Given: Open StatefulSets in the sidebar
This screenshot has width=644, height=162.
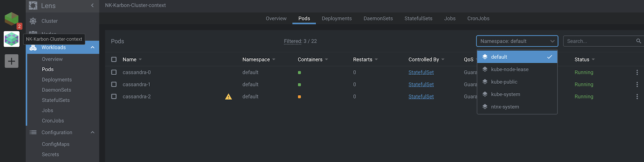Looking at the screenshot, I should pyautogui.click(x=56, y=100).
